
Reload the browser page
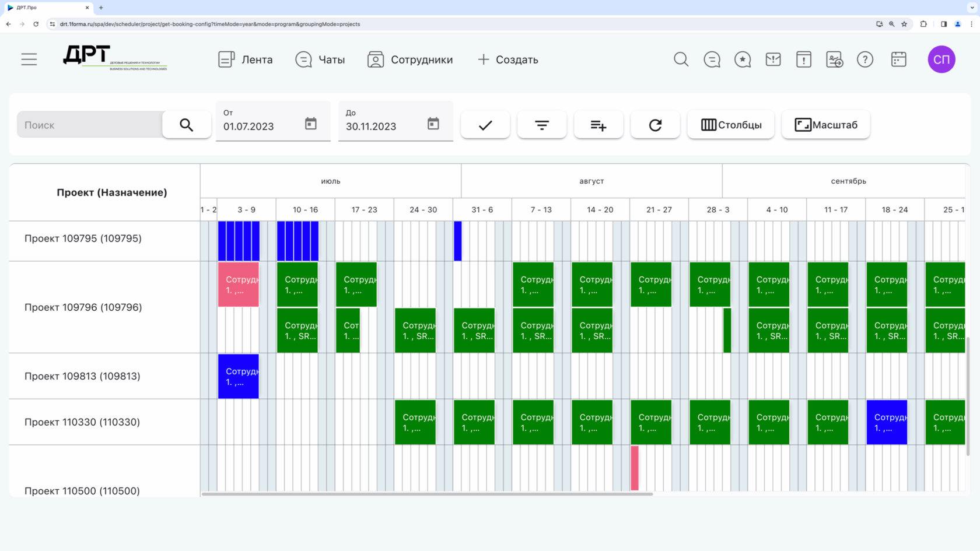tap(36, 24)
